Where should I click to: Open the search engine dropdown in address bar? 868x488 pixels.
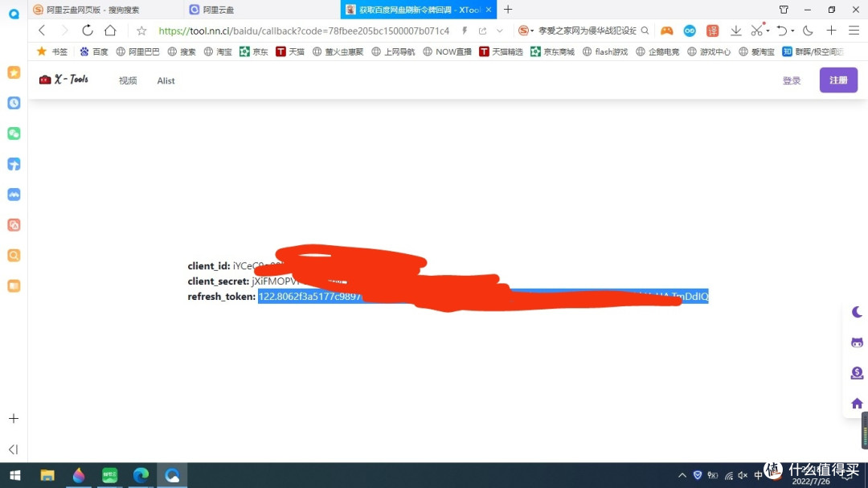point(532,31)
